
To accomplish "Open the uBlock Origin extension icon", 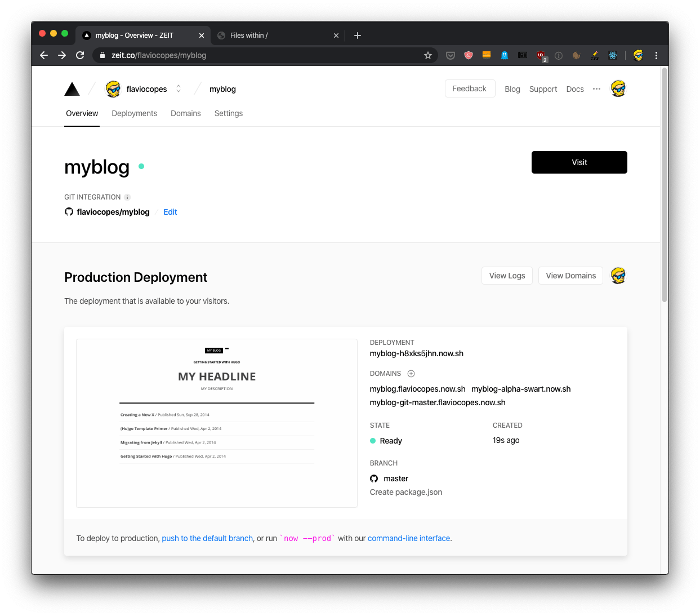I will point(541,55).
